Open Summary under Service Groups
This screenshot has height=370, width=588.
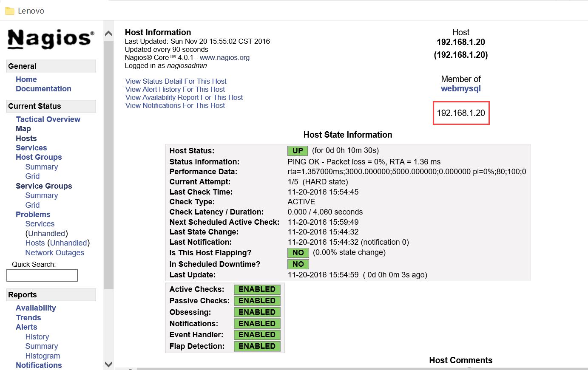coord(42,195)
